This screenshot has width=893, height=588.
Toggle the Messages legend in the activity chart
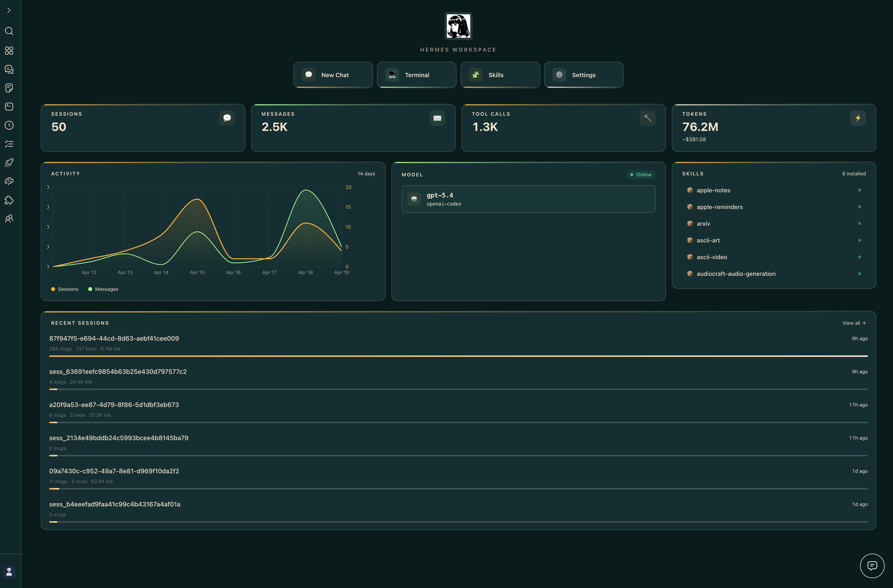pos(103,289)
